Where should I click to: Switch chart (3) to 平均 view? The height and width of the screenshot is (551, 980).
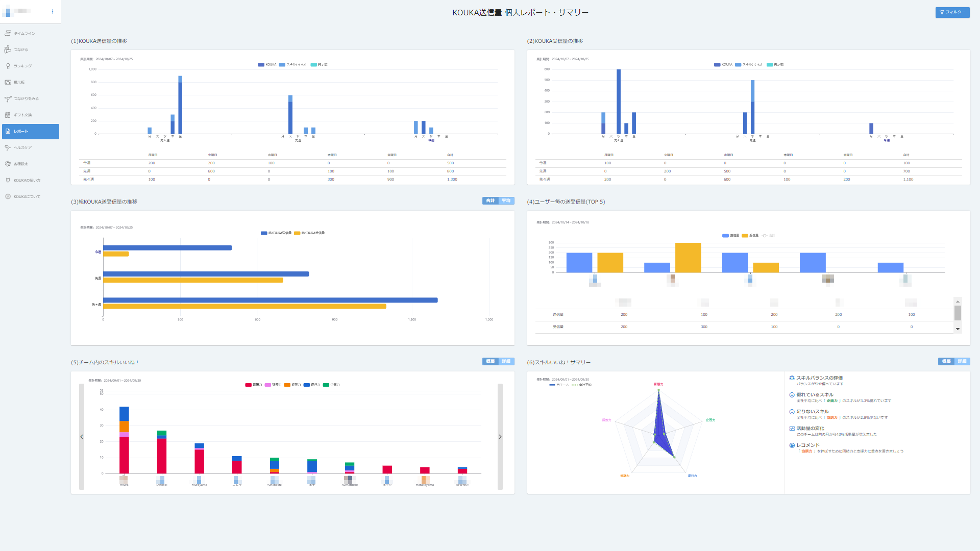tap(506, 201)
